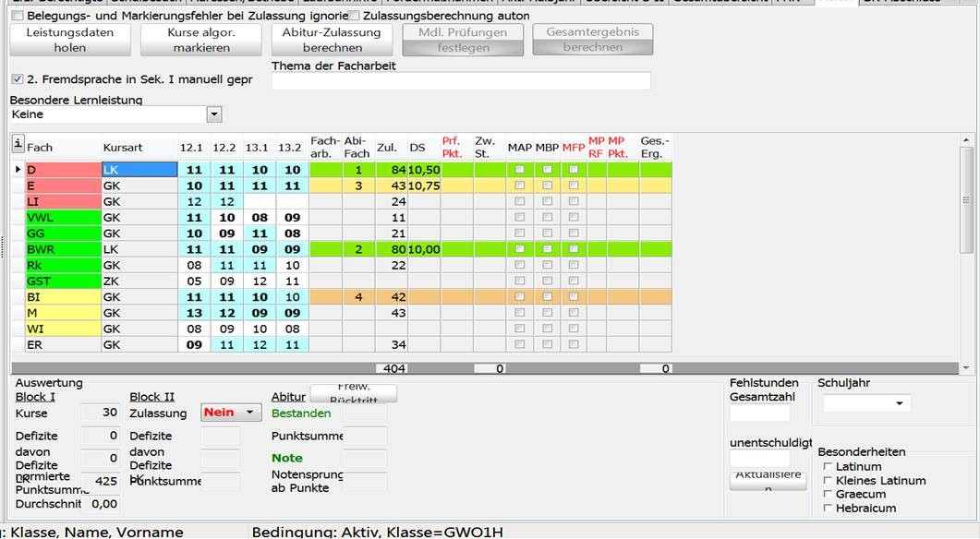Click the scroll-down arrow of the table
The width and height of the screenshot is (980, 539).
click(966, 368)
